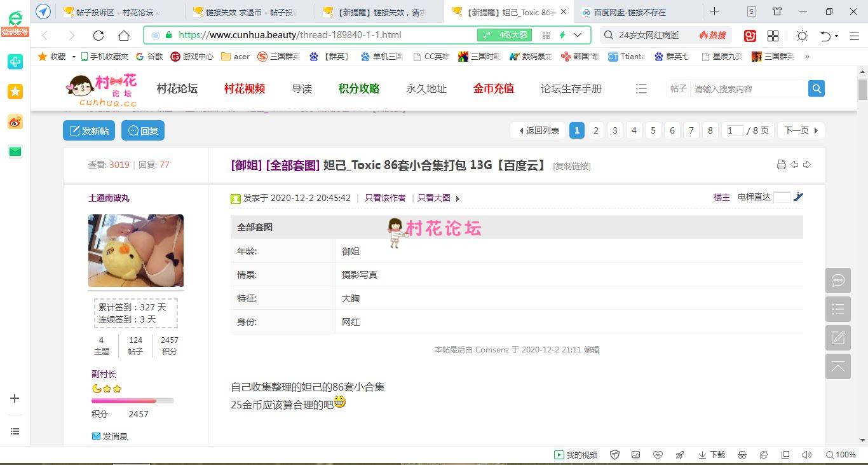Expand the address bar dropdown arrow
The image size is (868, 465).
tap(578, 35)
